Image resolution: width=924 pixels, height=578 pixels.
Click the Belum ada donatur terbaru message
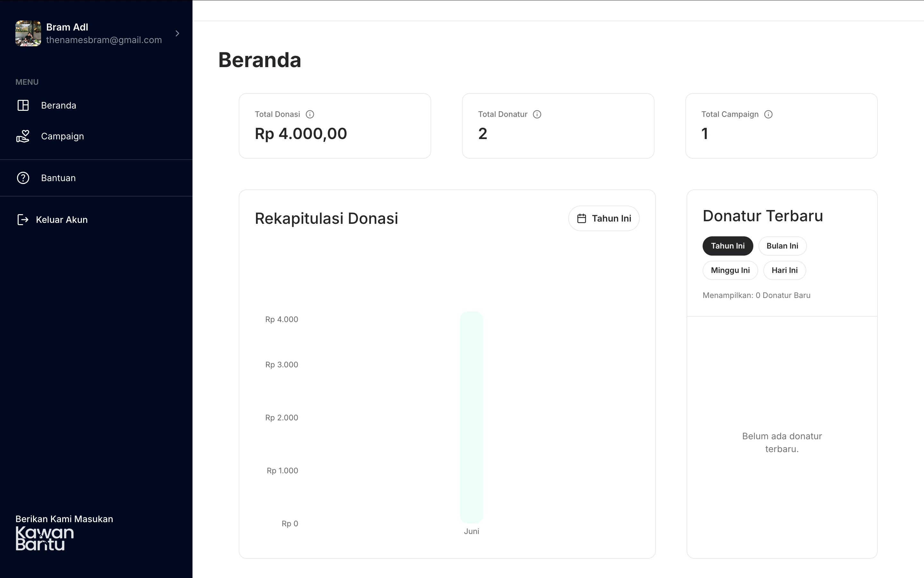[782, 443]
